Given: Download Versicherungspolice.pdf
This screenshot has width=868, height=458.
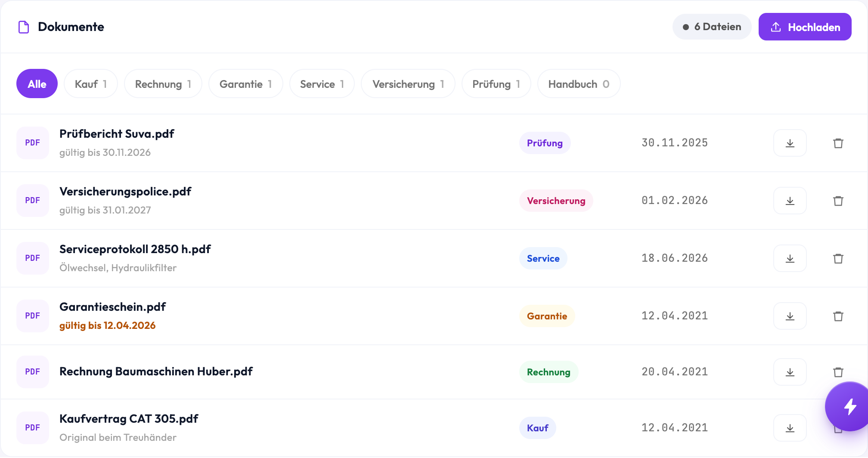Looking at the screenshot, I should [790, 201].
